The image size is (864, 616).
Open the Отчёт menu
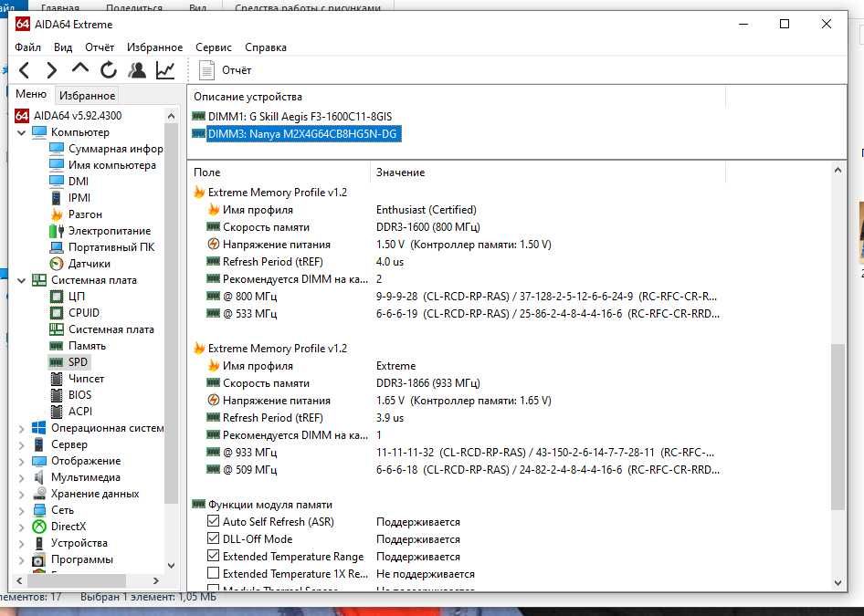[100, 47]
